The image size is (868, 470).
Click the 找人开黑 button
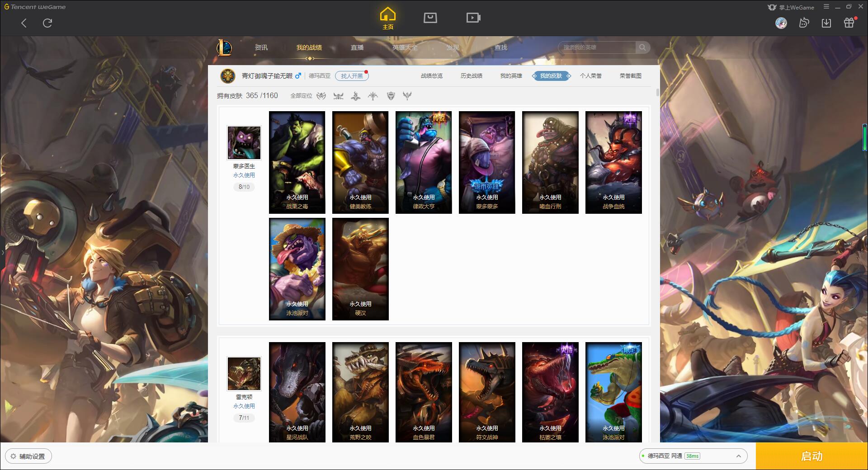pos(352,76)
